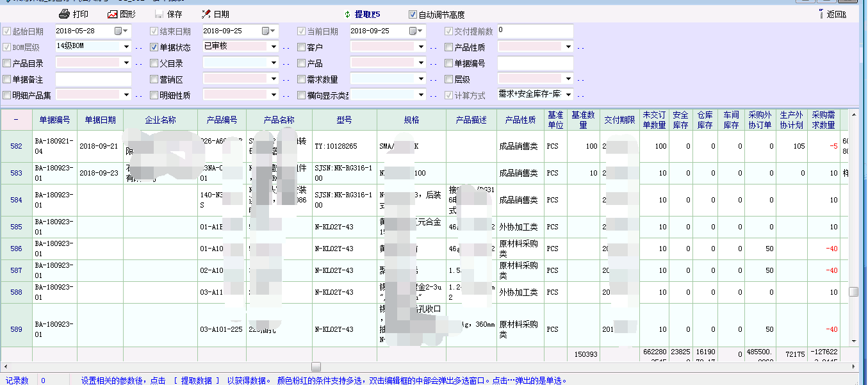Expand the BOM层级 dropdown

tap(126, 47)
